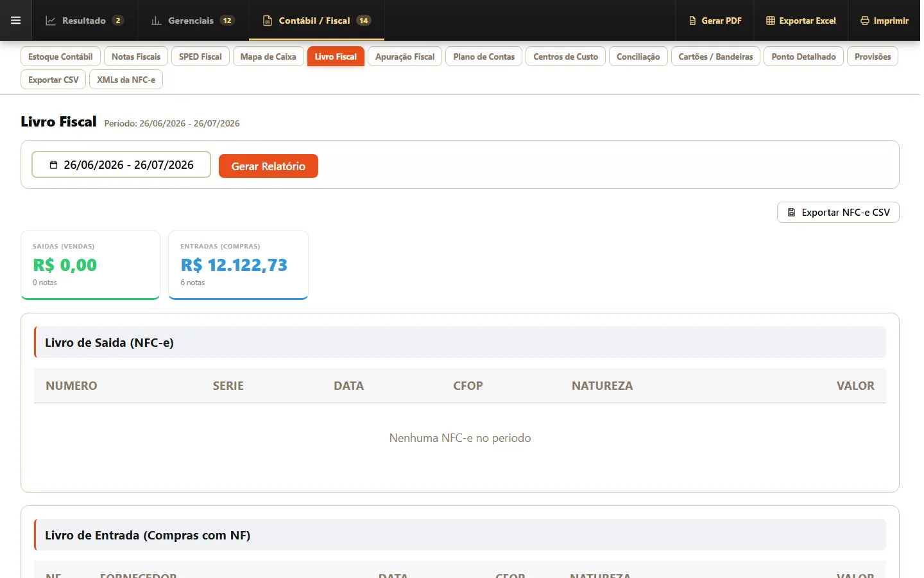
Task: Click the Resultado chart icon
Action: pyautogui.click(x=51, y=21)
